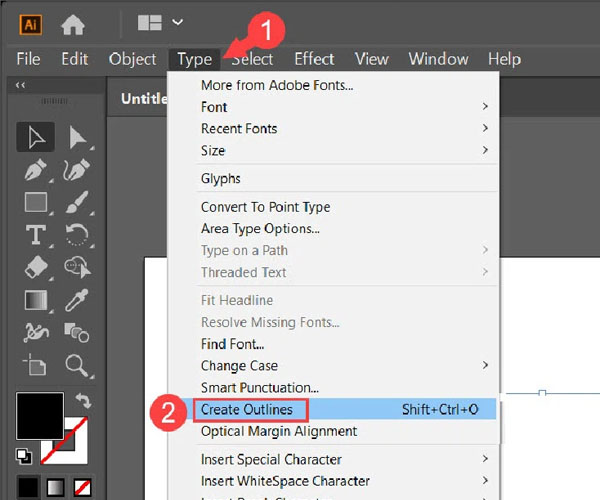The width and height of the screenshot is (600, 500).
Task: Click the Type menu
Action: tap(194, 60)
